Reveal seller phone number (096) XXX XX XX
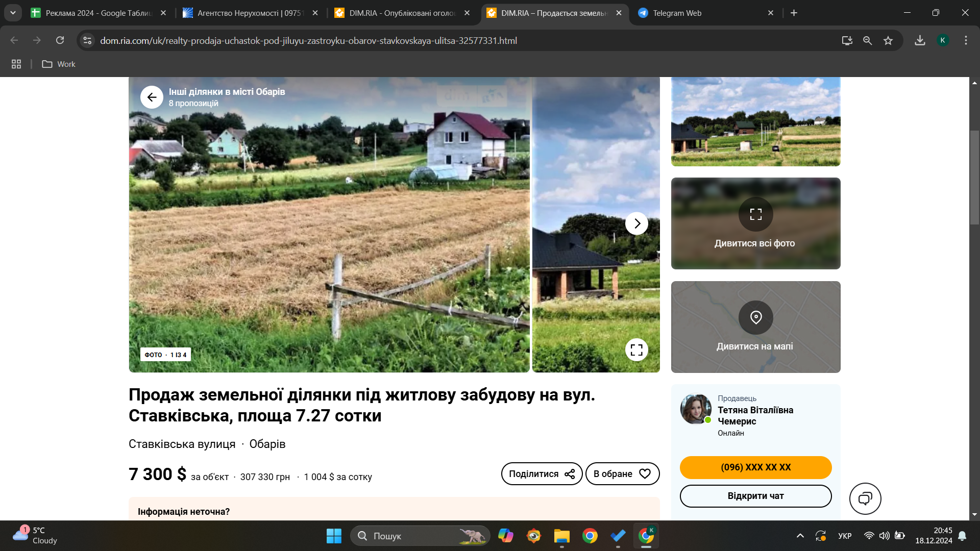This screenshot has width=980, height=551. coord(755,467)
